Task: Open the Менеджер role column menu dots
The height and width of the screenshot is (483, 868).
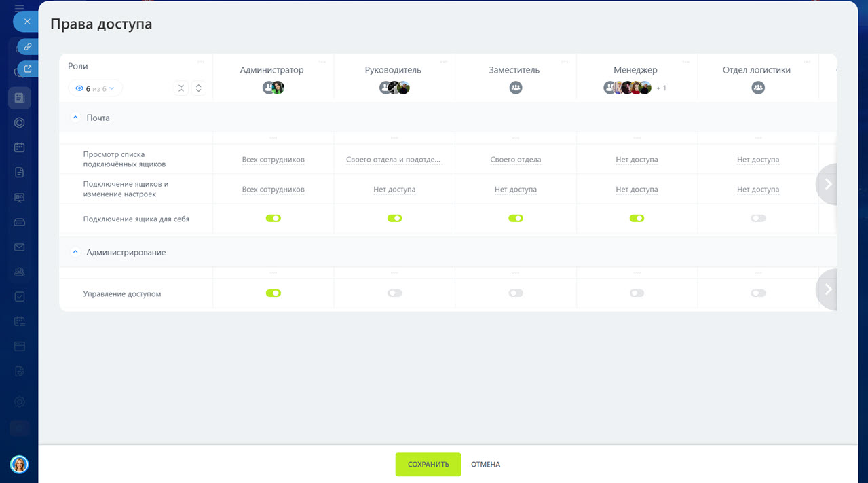Action: (x=685, y=62)
